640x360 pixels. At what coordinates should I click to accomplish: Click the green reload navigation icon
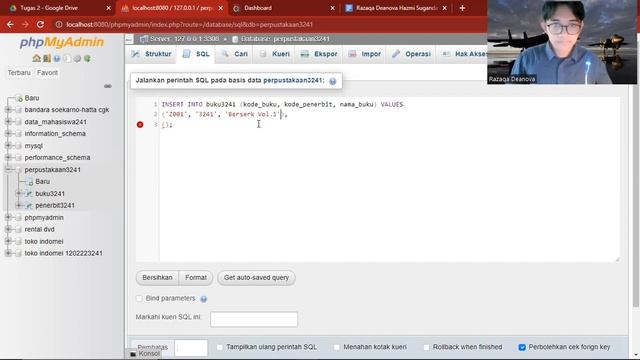87,58
